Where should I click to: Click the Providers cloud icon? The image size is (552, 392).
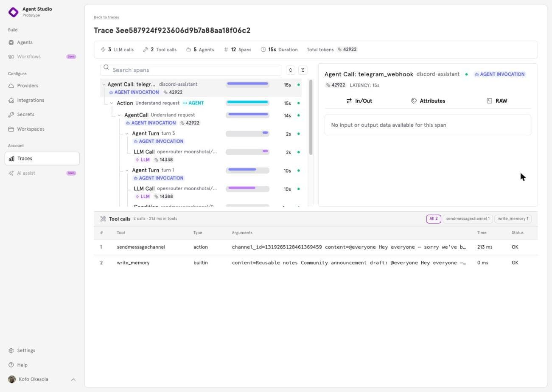tap(11, 86)
